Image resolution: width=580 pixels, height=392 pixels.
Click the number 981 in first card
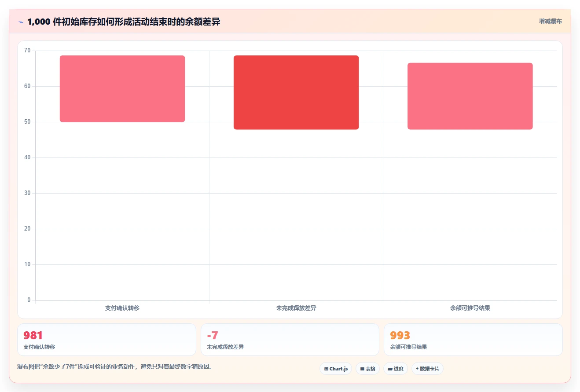tap(33, 335)
